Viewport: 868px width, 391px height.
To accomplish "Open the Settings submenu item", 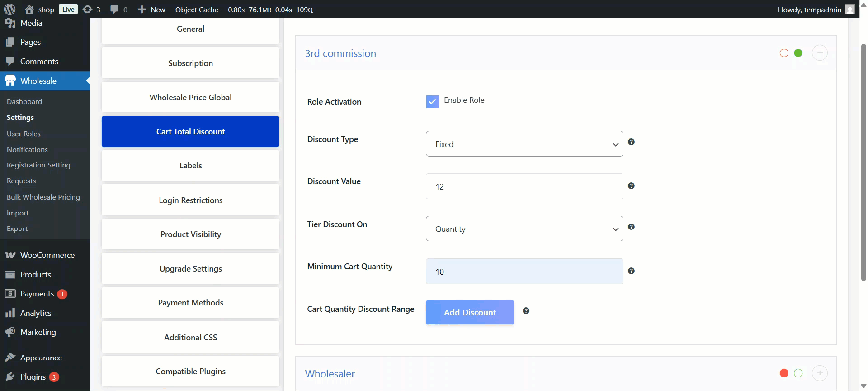I will (x=20, y=118).
